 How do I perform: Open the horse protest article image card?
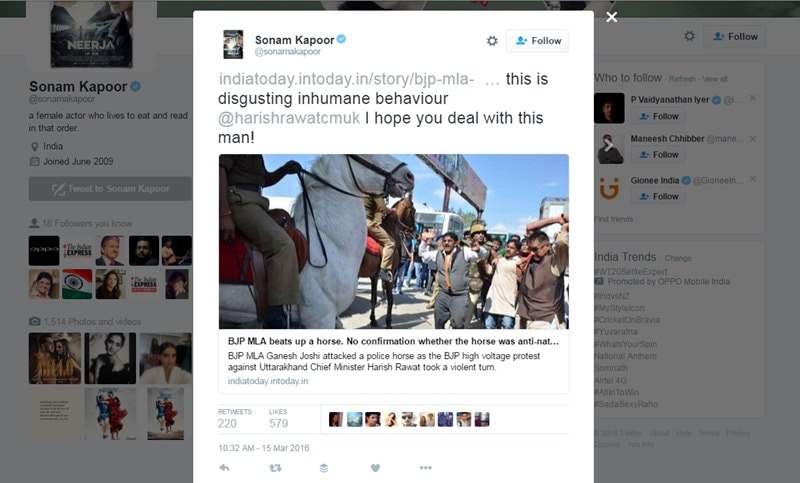click(393, 241)
